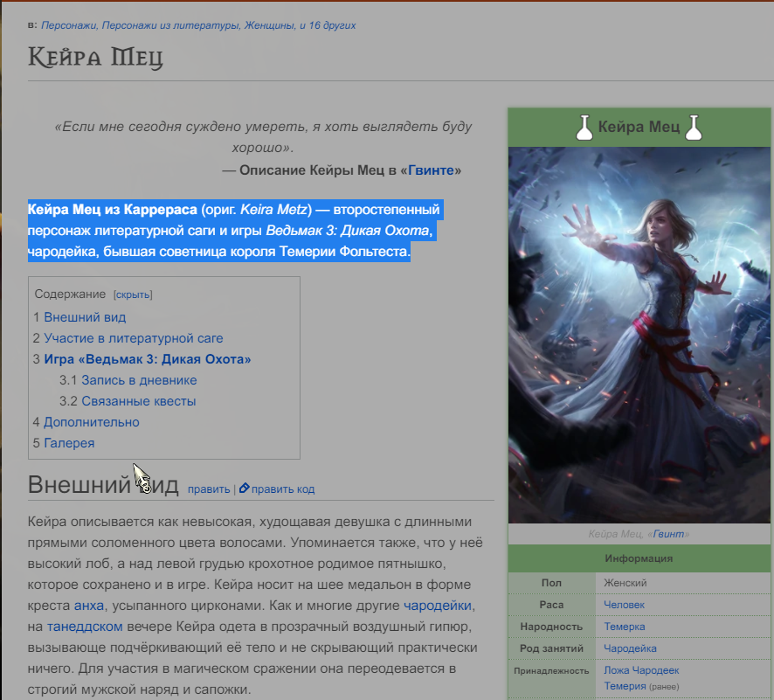Go to Игра «Ведьмак 3: Дикая Охота» section
Viewport: 774px width, 700px height.
(x=147, y=359)
